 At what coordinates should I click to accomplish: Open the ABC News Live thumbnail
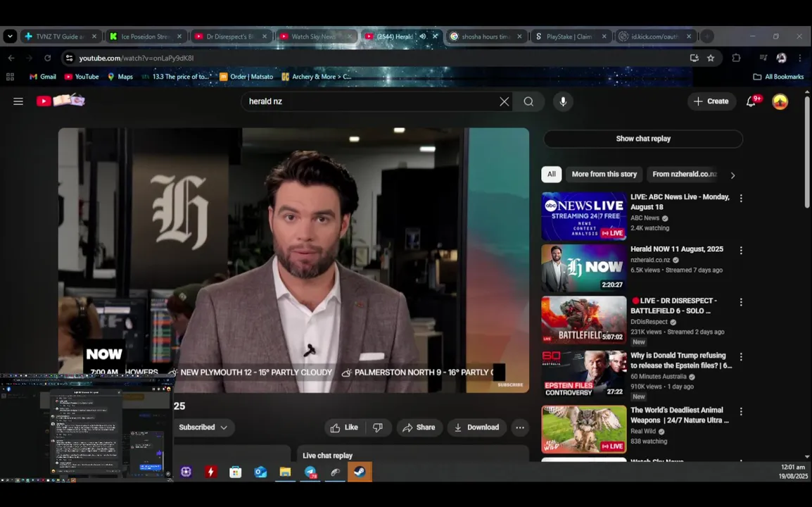pyautogui.click(x=583, y=216)
